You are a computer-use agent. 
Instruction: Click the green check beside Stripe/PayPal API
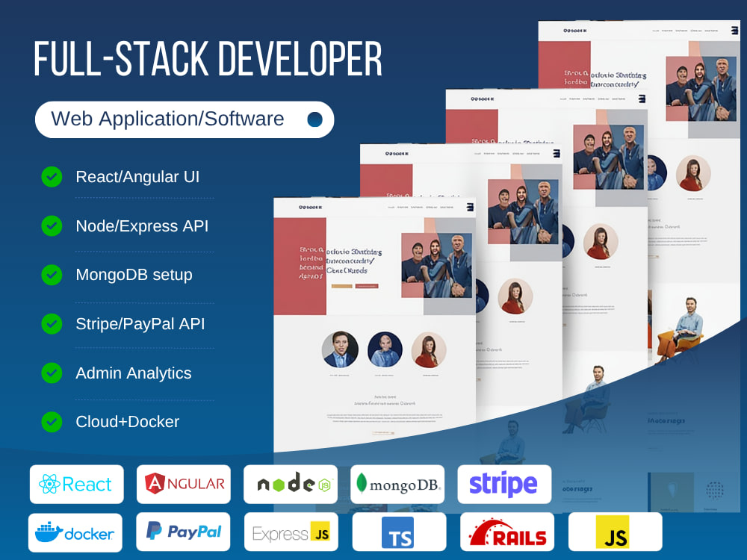(x=52, y=324)
